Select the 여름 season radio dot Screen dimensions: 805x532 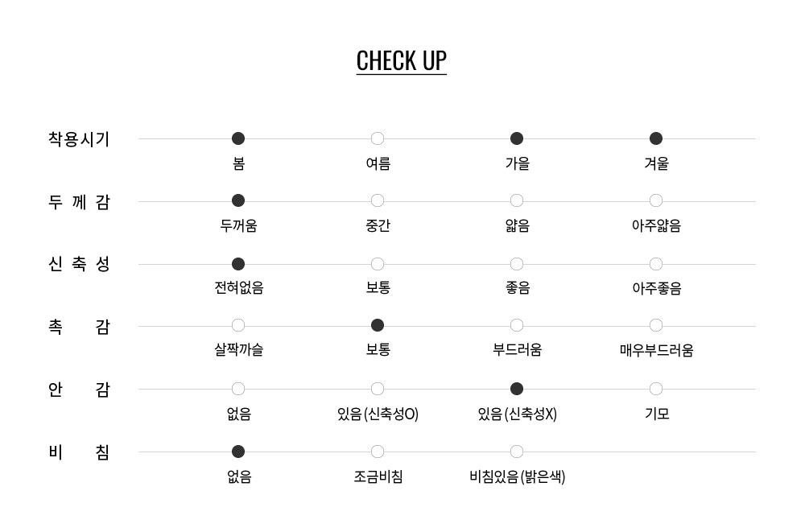[x=378, y=138]
